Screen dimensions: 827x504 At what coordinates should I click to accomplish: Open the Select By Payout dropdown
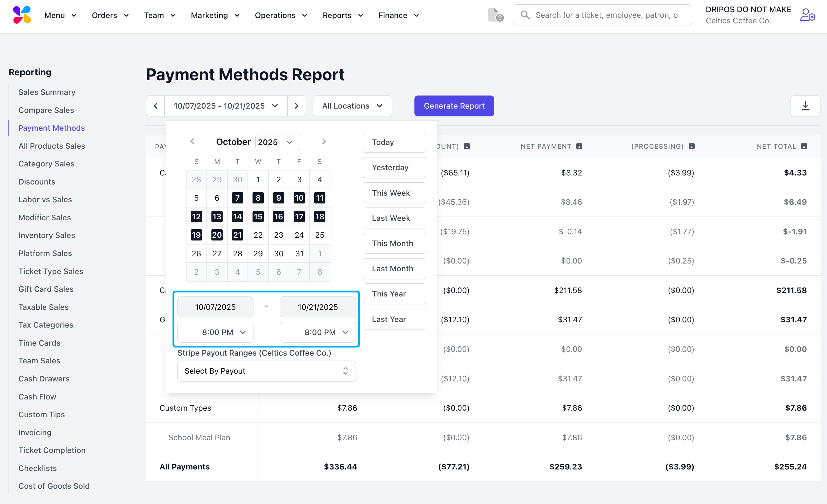[266, 371]
